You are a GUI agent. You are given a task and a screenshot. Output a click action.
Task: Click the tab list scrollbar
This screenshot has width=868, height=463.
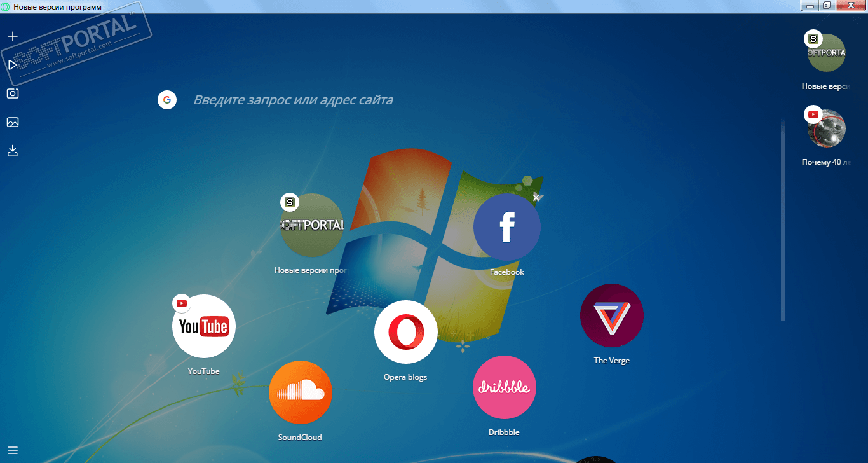coord(783,219)
